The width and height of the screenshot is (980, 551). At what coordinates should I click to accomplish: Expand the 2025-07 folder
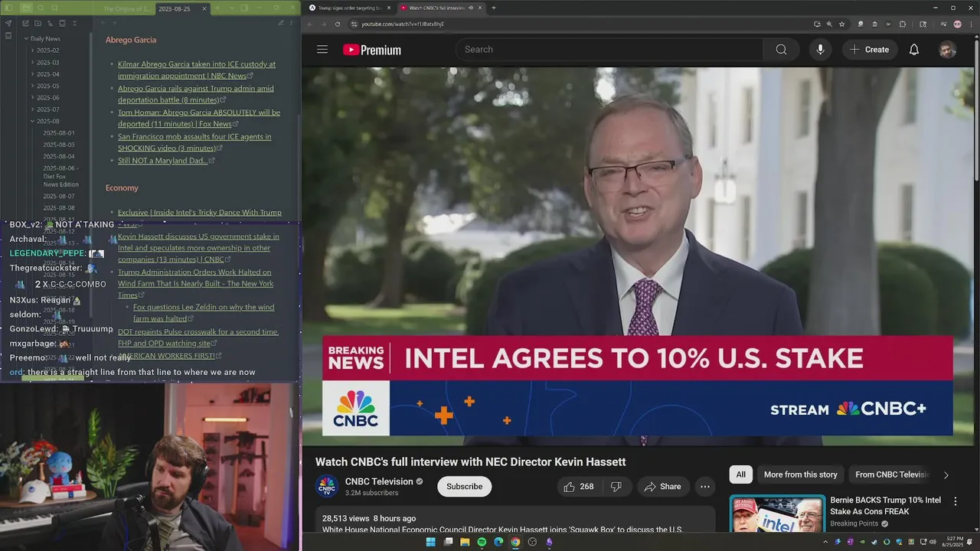pos(33,109)
